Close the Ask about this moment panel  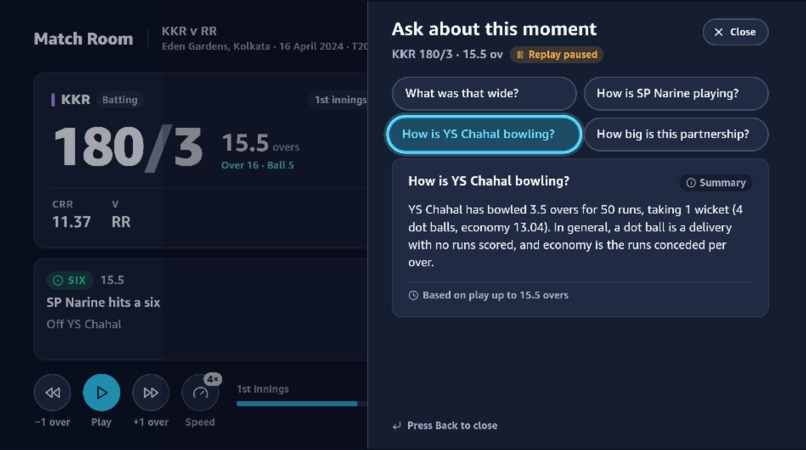pos(735,32)
